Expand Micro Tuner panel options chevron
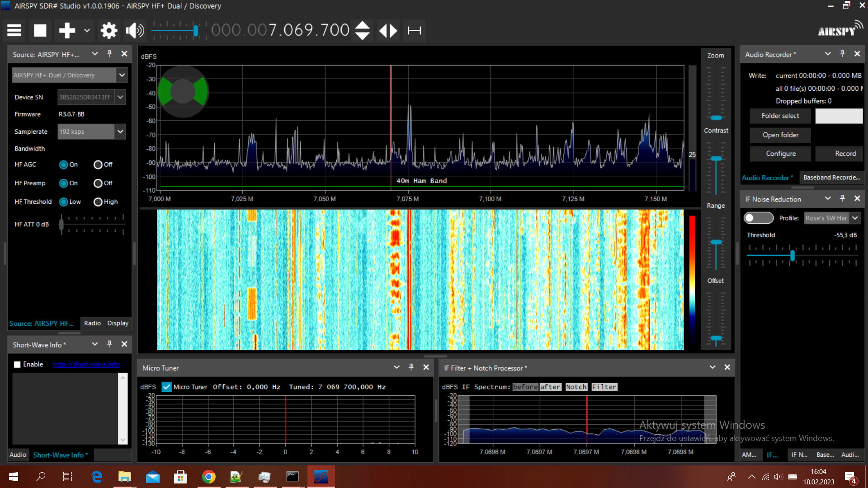Image resolution: width=868 pixels, height=488 pixels. pos(396,367)
